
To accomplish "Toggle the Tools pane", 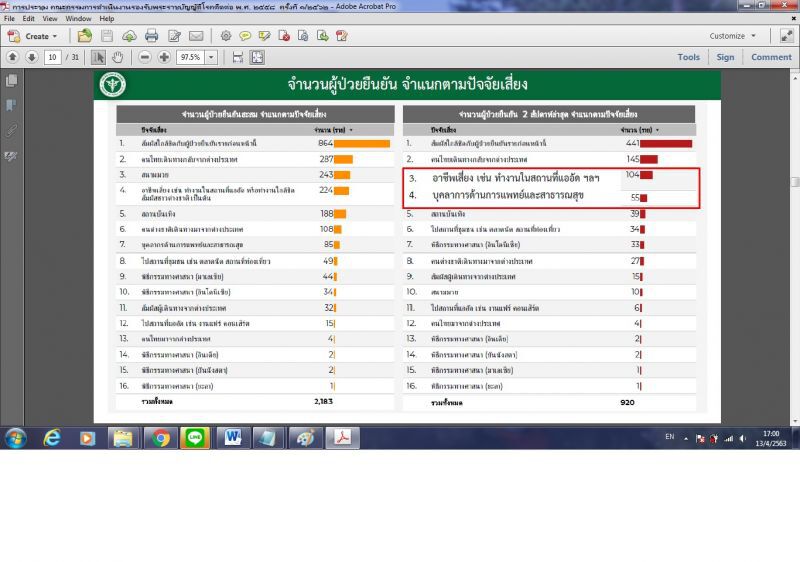I will click(x=688, y=57).
